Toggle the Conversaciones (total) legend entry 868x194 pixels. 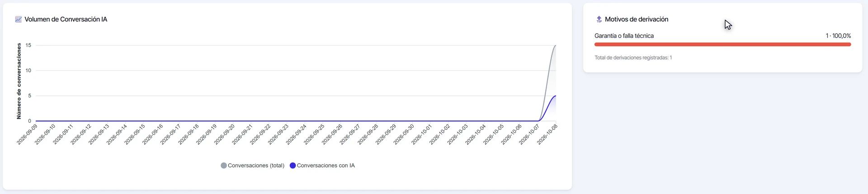tap(252, 166)
